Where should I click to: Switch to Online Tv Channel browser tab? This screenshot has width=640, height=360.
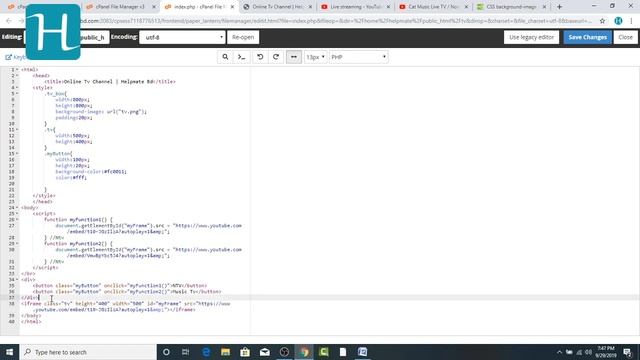[278, 7]
